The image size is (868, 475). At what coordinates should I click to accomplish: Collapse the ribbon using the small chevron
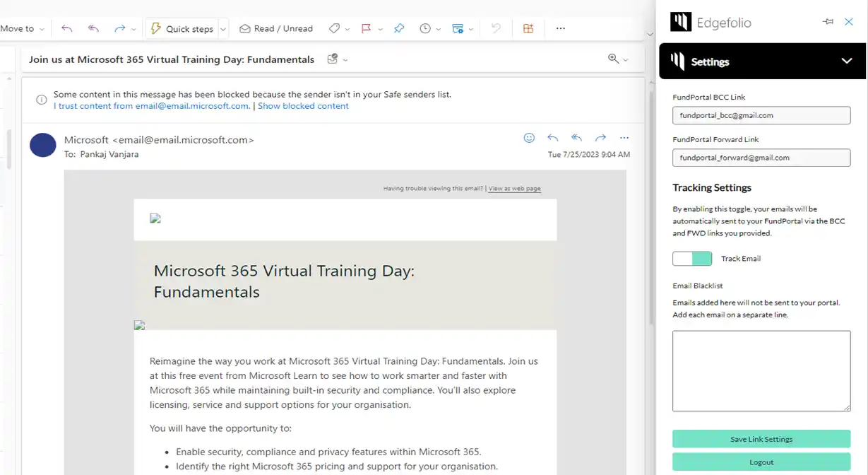[x=650, y=34]
